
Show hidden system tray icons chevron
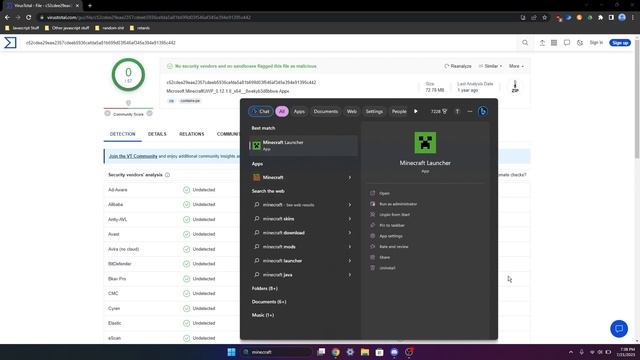(x=571, y=352)
